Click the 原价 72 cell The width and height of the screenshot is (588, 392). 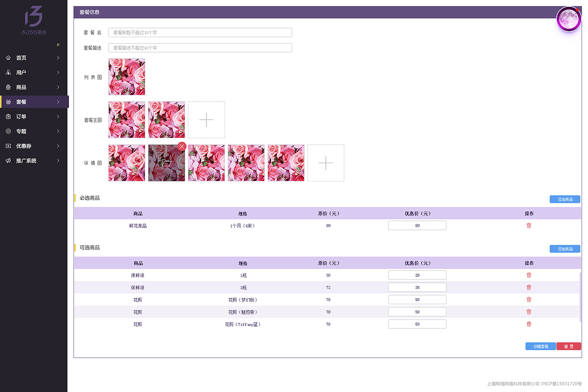(328, 288)
